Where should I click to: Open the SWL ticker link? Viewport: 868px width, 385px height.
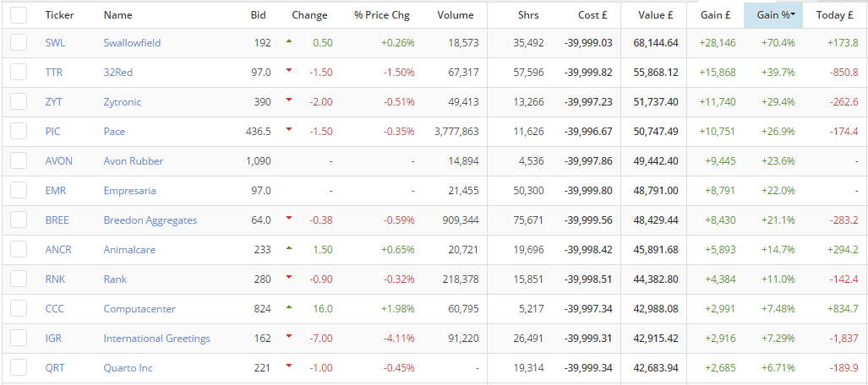point(55,42)
